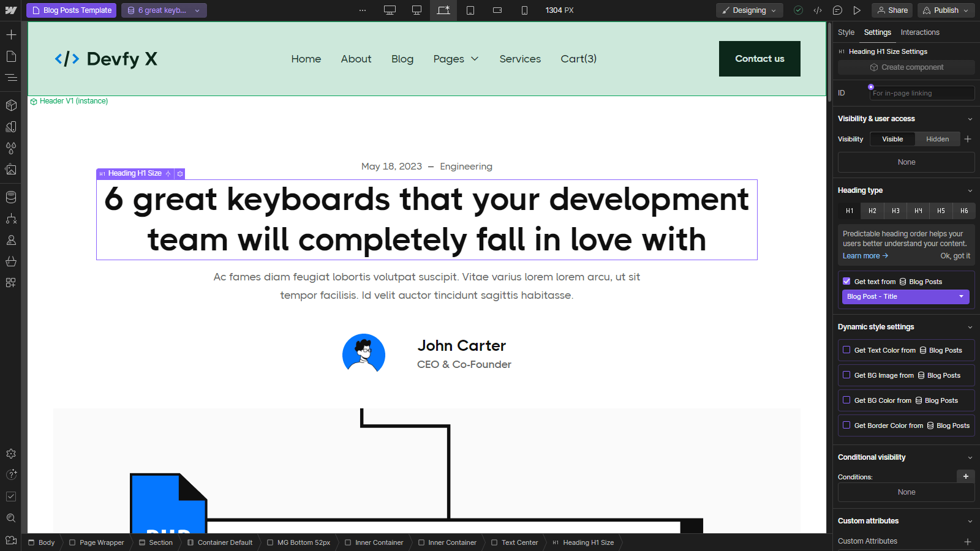Enter preview mode with the play icon

(858, 10)
